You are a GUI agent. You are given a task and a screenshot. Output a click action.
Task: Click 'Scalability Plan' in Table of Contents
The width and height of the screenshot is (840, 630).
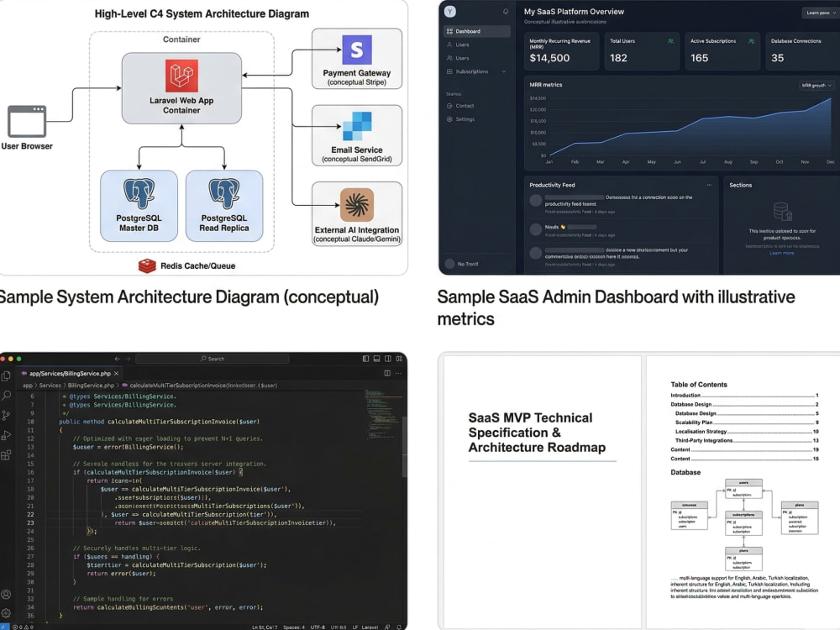click(694, 423)
